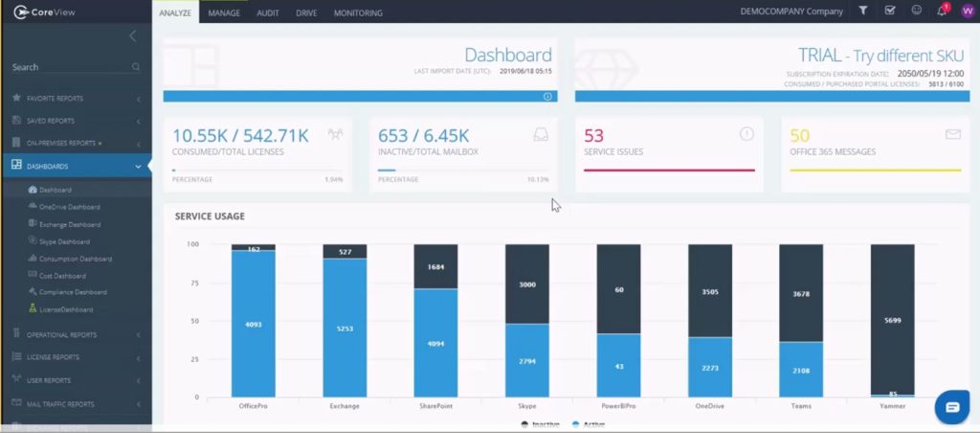Click the search magnifier icon

(136, 67)
